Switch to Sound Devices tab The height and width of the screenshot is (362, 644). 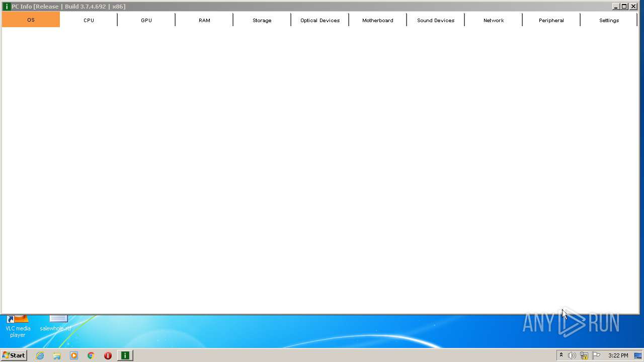tap(436, 20)
